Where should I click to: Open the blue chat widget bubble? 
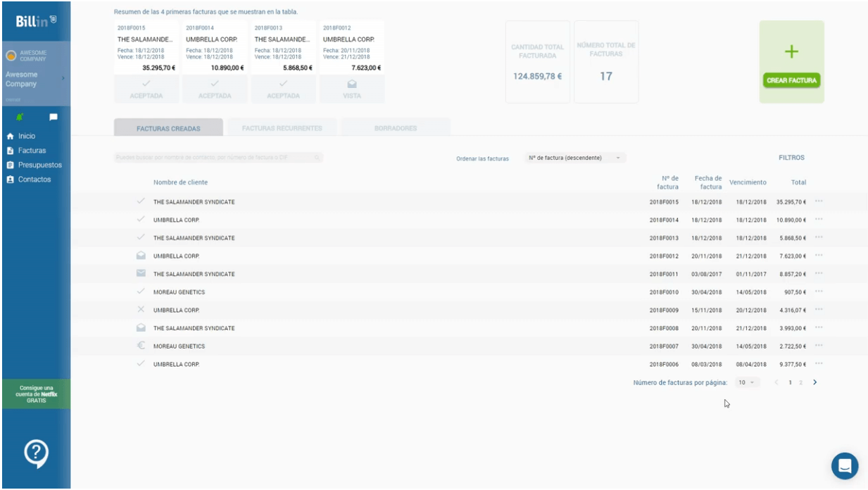[x=845, y=465]
